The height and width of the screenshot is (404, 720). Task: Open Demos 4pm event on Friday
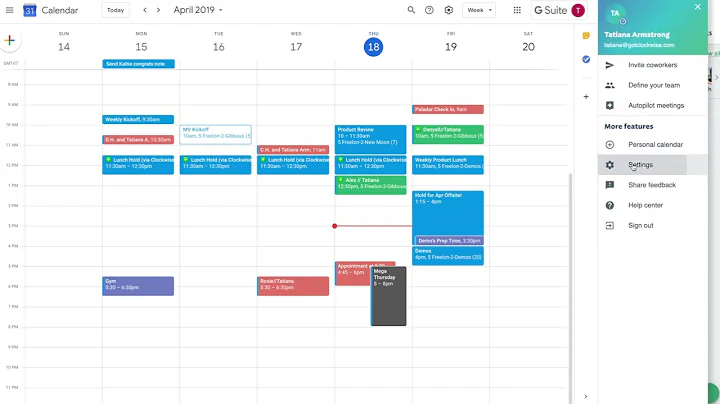click(448, 256)
